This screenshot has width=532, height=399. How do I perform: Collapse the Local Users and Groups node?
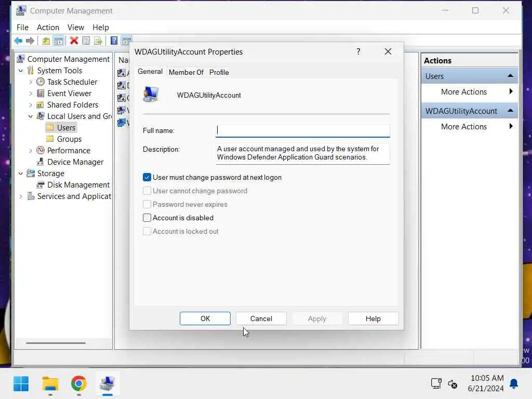[31, 116]
